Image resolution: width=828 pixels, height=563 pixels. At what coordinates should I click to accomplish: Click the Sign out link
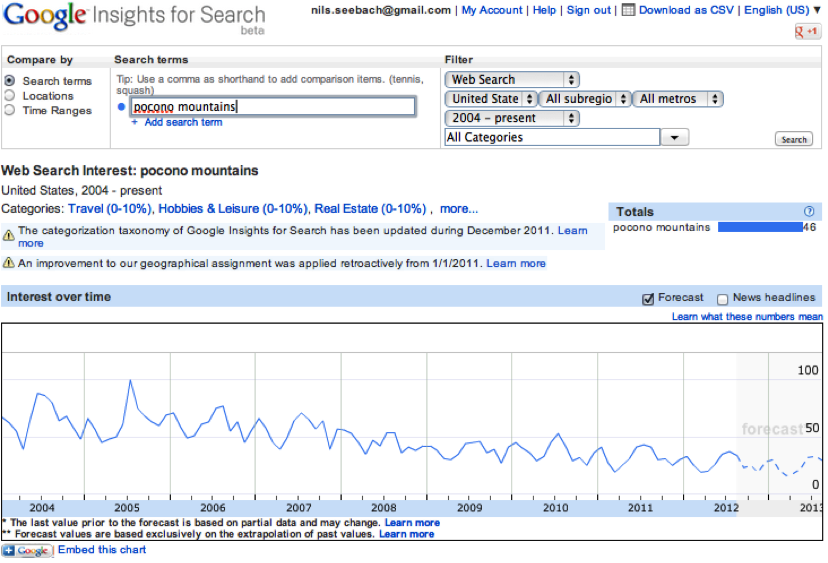pyautogui.click(x=588, y=10)
